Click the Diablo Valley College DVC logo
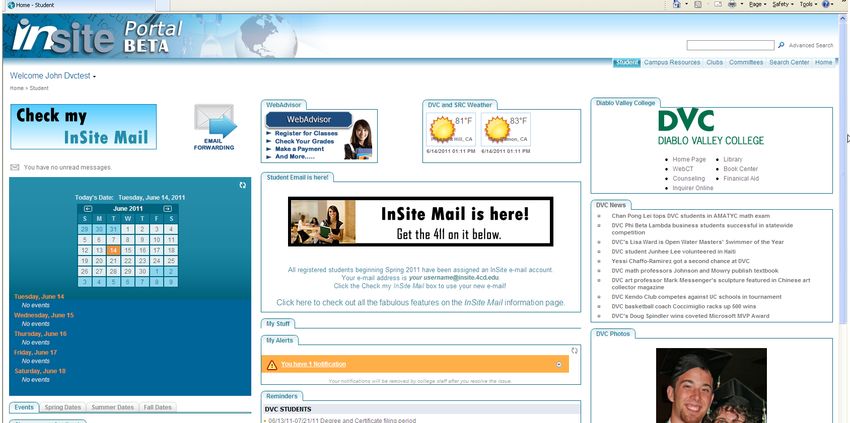Viewport: 850px width, 423px height. click(x=711, y=127)
